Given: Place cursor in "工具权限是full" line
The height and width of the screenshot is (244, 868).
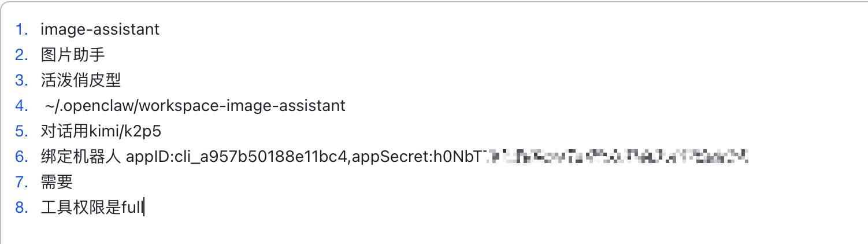Looking at the screenshot, I should (91, 208).
